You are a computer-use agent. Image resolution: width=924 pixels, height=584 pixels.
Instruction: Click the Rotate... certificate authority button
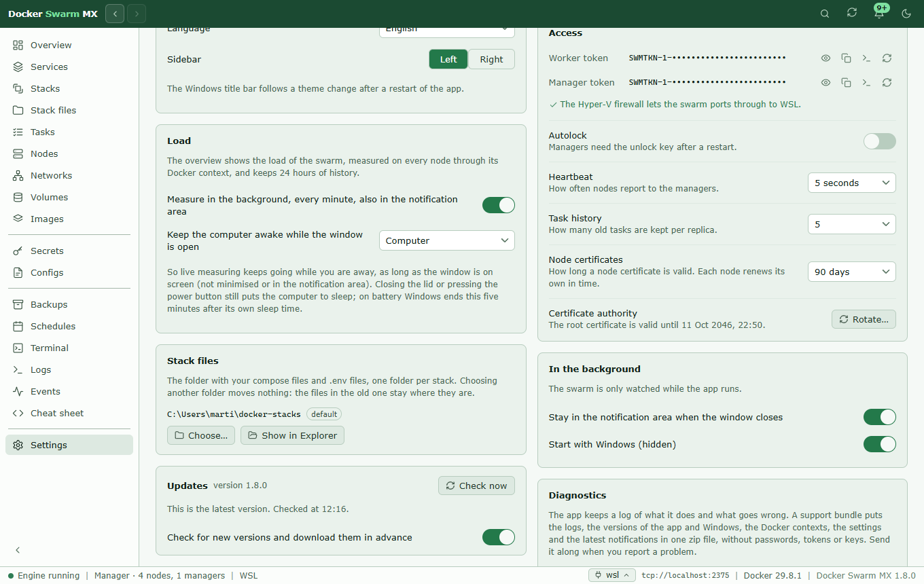[x=864, y=319]
